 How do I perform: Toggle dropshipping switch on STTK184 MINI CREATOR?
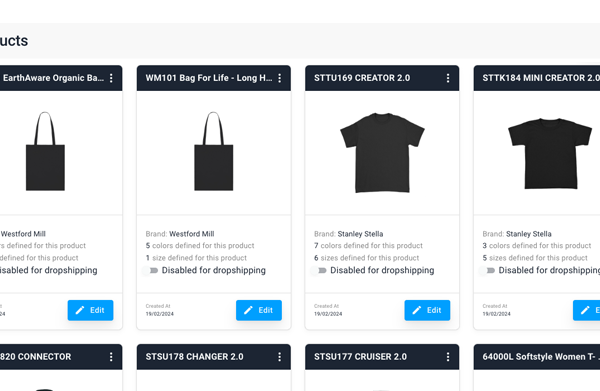(x=487, y=271)
